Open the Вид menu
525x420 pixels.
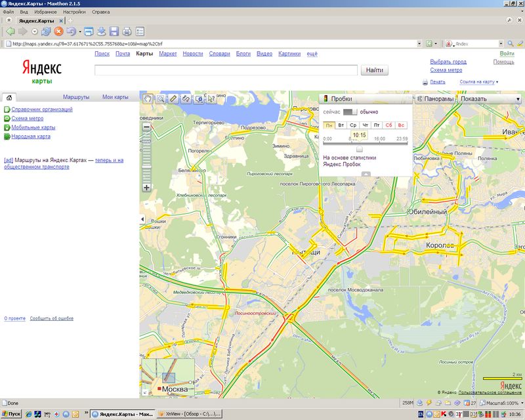[24, 12]
